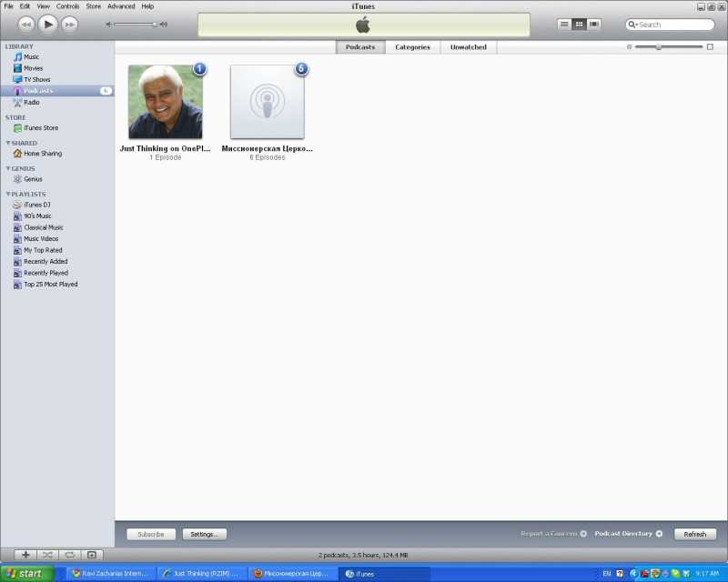
Task: Open Genius in the sidebar
Action: click(33, 178)
